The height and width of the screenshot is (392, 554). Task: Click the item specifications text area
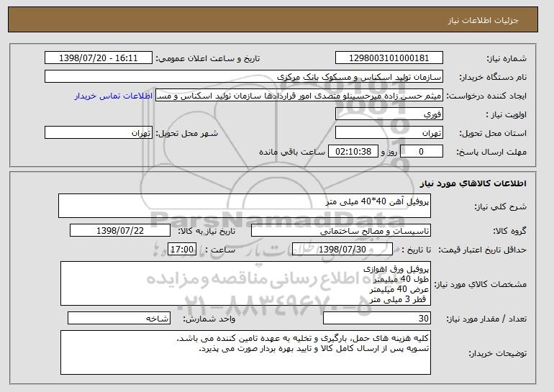tap(245, 283)
